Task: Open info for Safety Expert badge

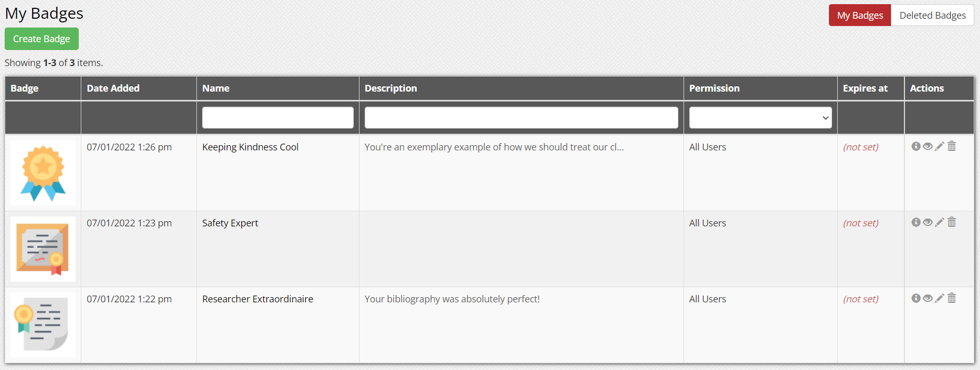Action: tap(916, 222)
